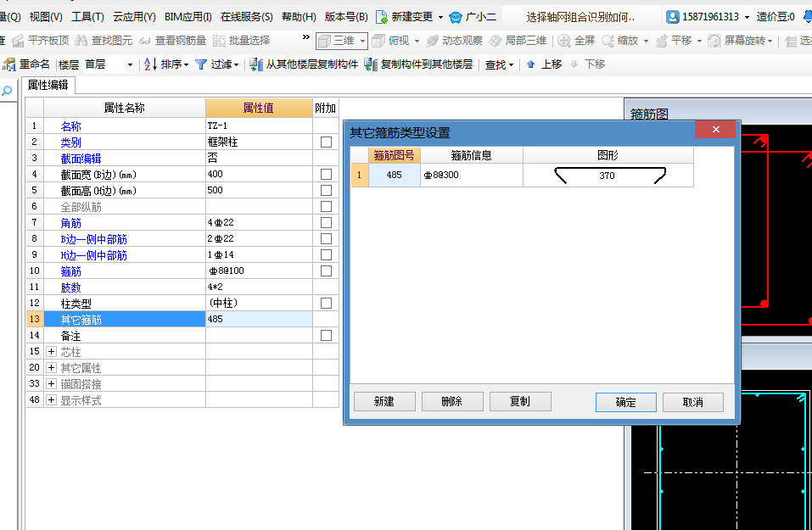Expand the 显示样式 property group
Screen dimensions: 812x530
point(51,399)
